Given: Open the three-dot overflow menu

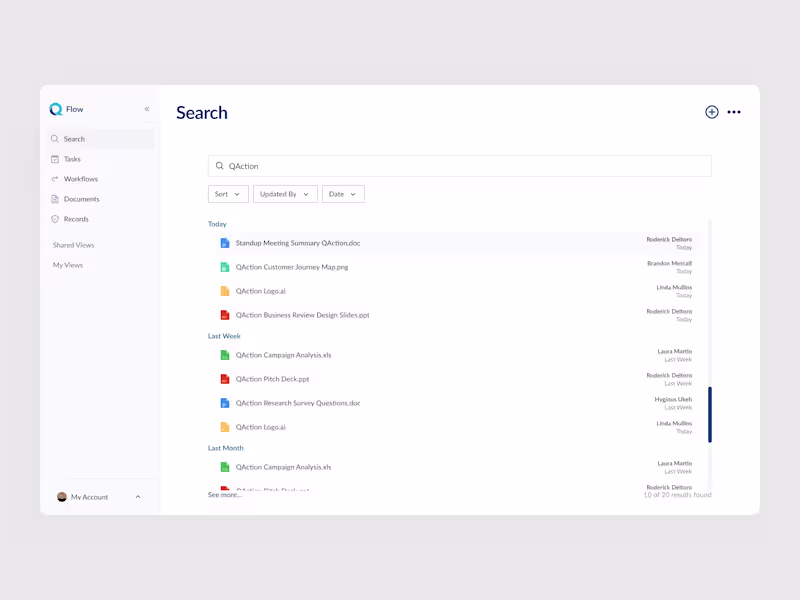Looking at the screenshot, I should pos(734,111).
